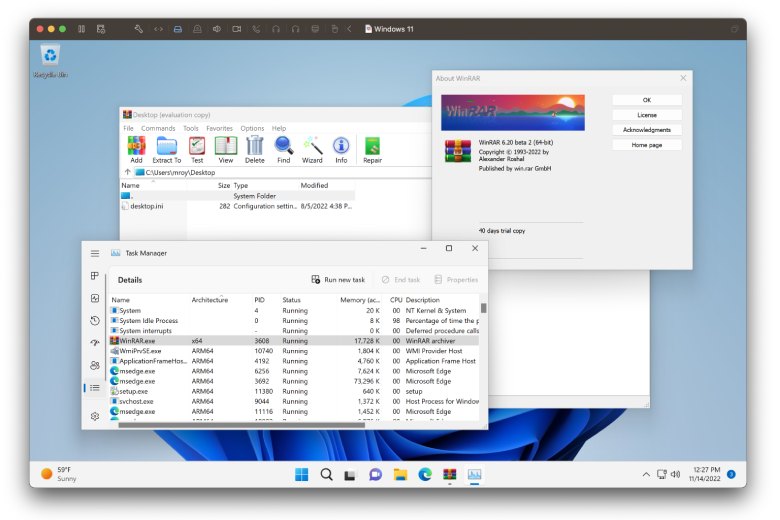
Task: Open Processes page in Task Manager sidebar
Action: coord(95,276)
